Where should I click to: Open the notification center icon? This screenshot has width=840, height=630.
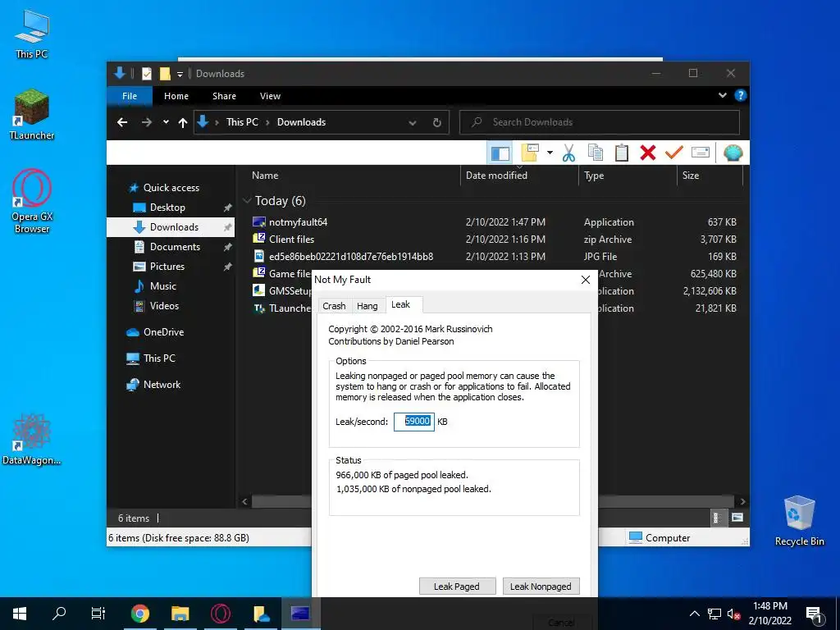pos(815,614)
